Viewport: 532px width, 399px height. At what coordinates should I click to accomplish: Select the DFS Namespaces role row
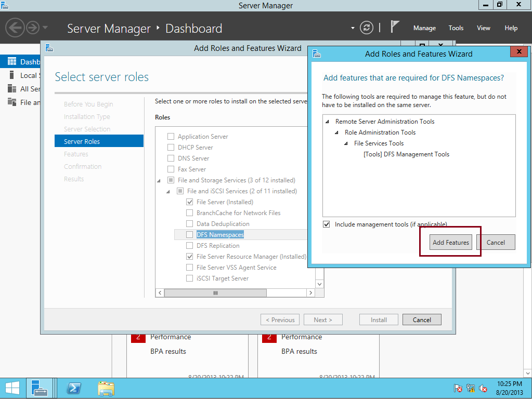[241, 234]
